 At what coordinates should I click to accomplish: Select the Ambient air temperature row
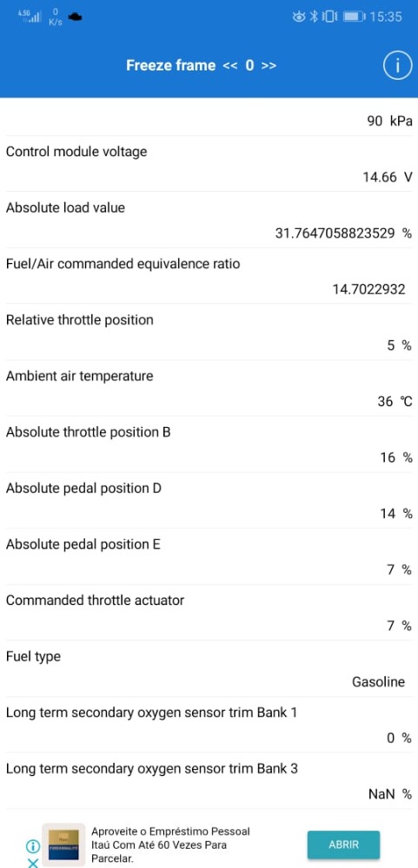coord(209,389)
